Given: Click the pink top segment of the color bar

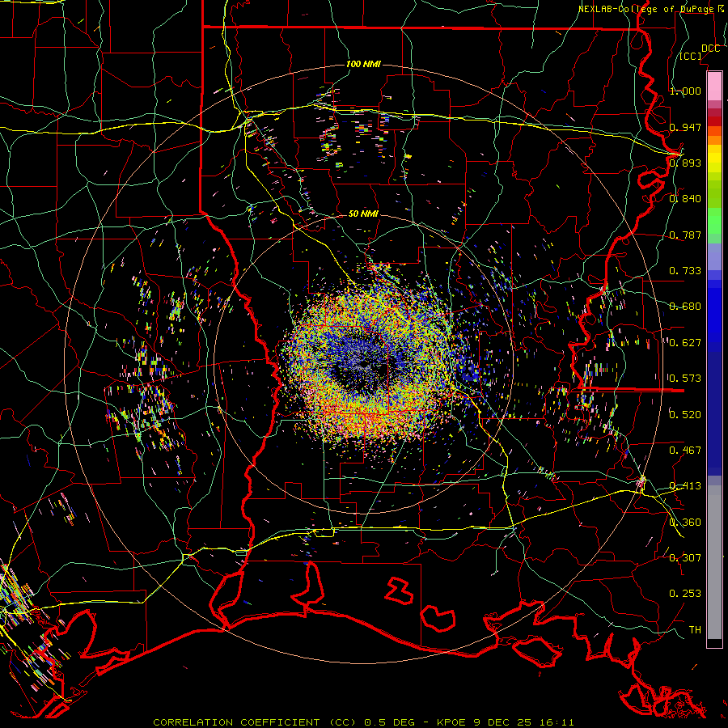Looking at the screenshot, I should pos(714,86).
